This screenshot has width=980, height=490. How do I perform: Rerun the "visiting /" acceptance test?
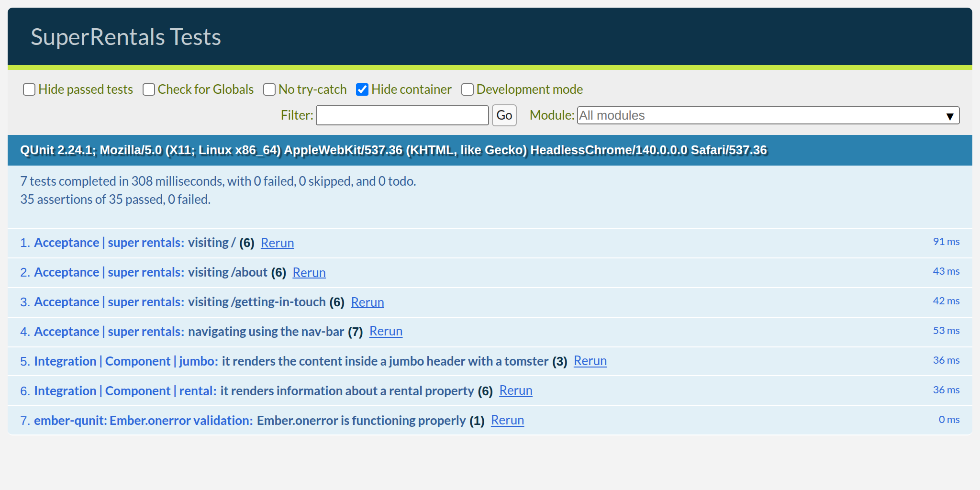pyautogui.click(x=277, y=243)
